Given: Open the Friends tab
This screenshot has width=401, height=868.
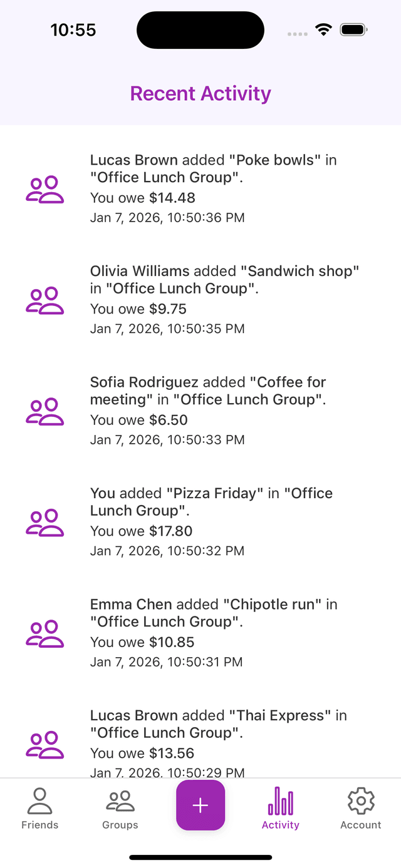Looking at the screenshot, I should click(39, 809).
